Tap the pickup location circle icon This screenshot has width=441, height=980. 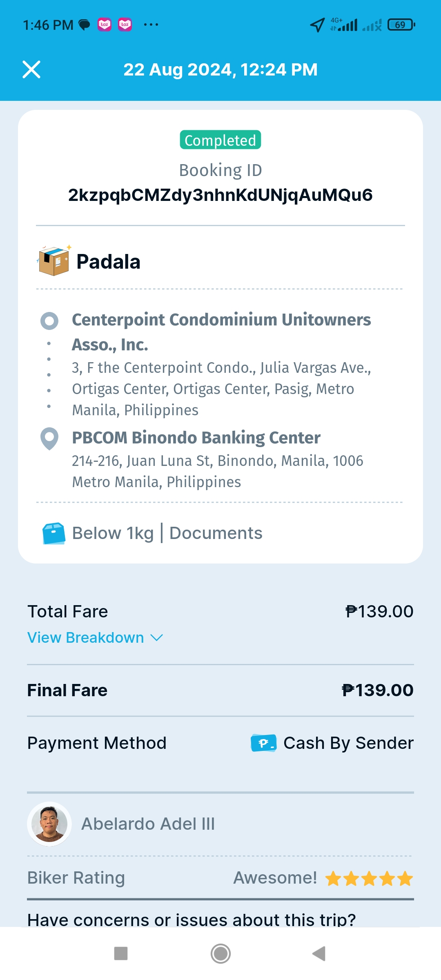point(49,321)
